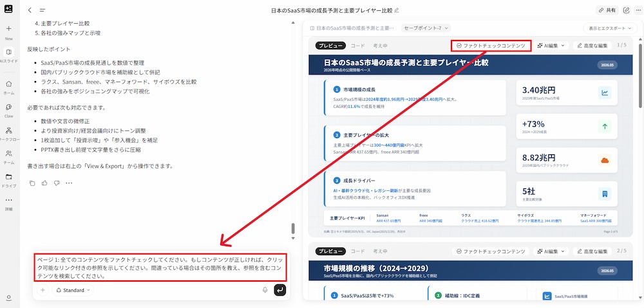This screenshot has width=644, height=308.
Task: Click the 2026.05 badge on slide 1
Action: 607,65
